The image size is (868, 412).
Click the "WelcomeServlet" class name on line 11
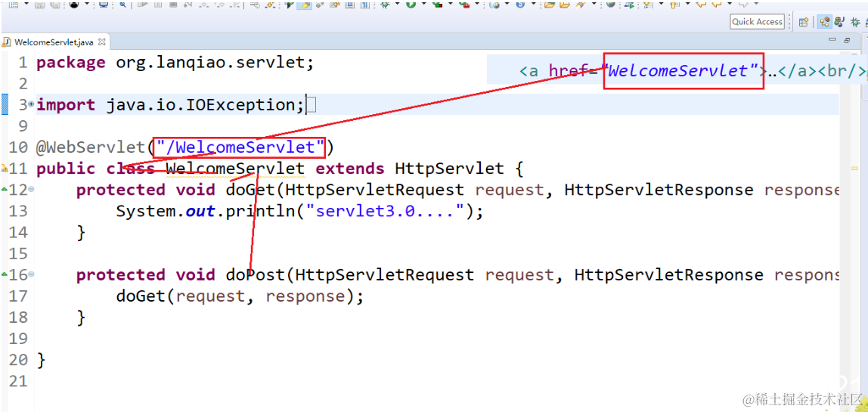point(235,169)
